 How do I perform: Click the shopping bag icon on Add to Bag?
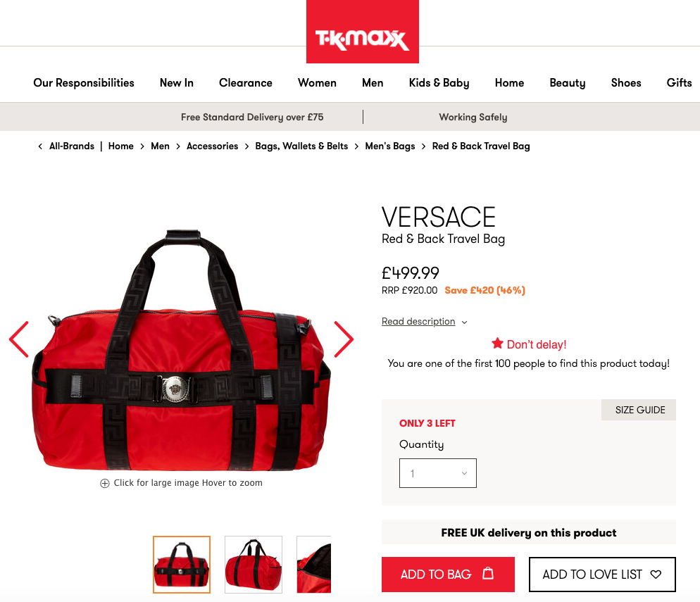[x=488, y=573]
